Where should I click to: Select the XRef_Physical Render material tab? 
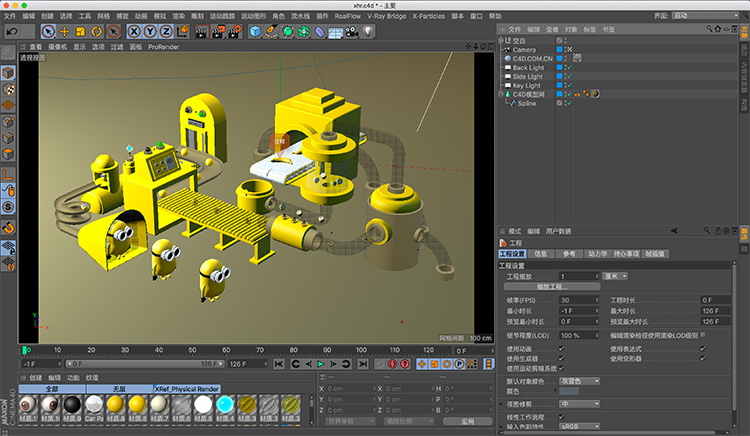point(187,389)
